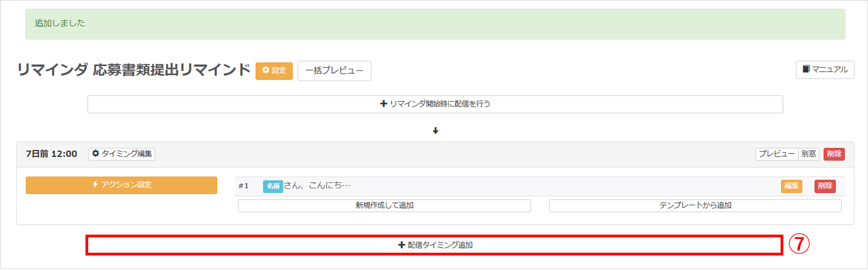Open 一括プレビュー for all messages

pyautogui.click(x=334, y=71)
